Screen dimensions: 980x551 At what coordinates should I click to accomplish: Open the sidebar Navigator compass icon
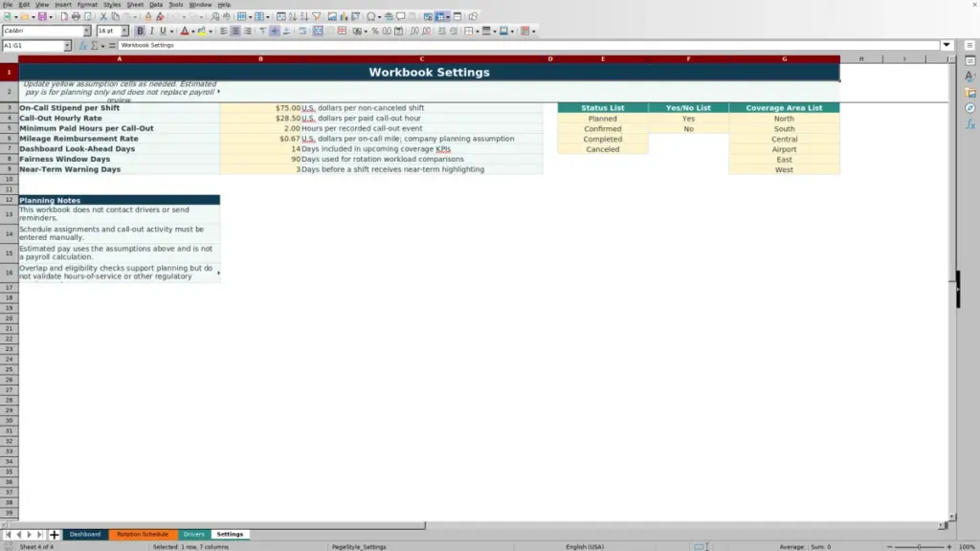(970, 108)
